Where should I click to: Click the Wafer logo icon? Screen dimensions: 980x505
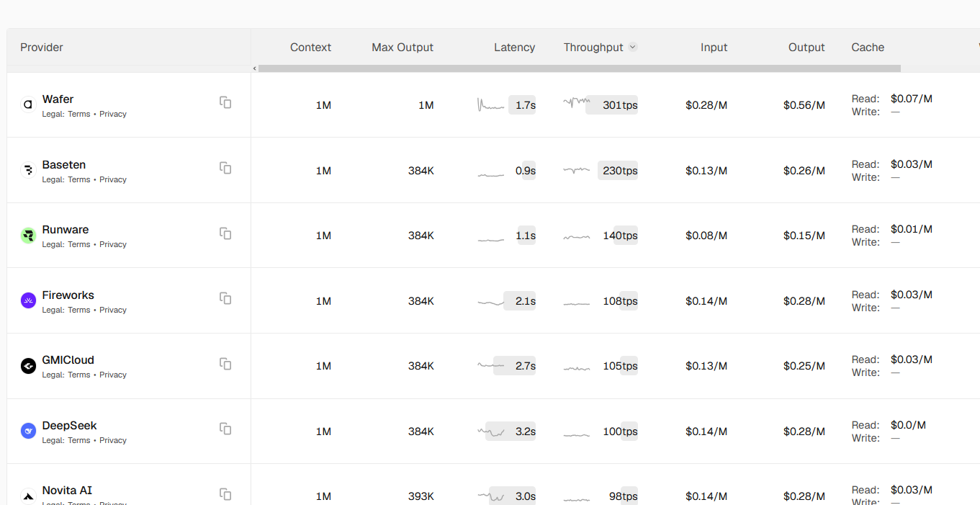[x=28, y=104]
